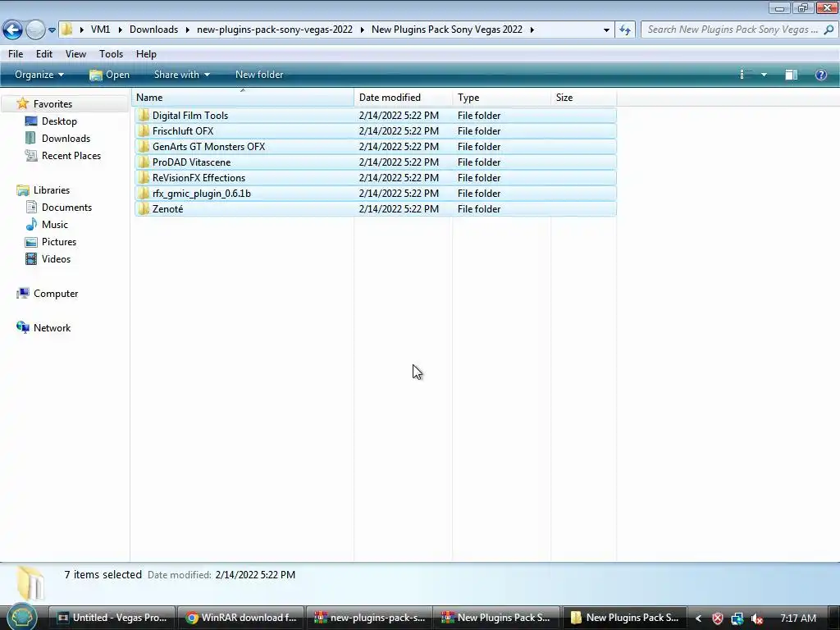
Task: Open the Help question mark icon
Action: [x=820, y=75]
